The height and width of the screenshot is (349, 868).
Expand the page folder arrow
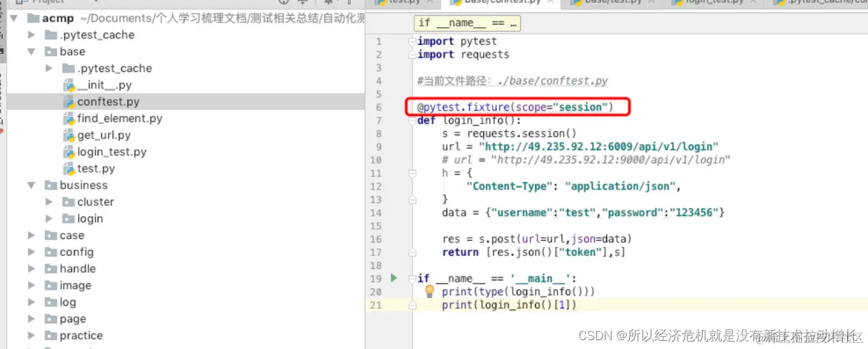point(31,319)
